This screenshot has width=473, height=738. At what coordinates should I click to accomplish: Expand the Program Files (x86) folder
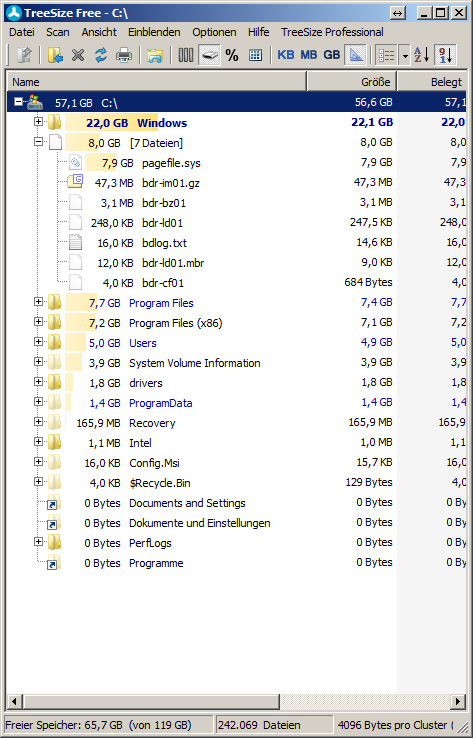click(39, 321)
